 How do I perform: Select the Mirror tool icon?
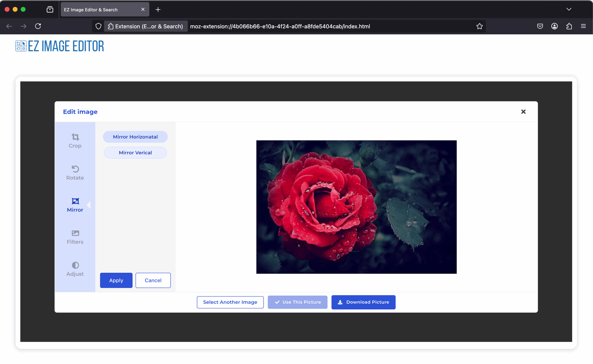75,201
